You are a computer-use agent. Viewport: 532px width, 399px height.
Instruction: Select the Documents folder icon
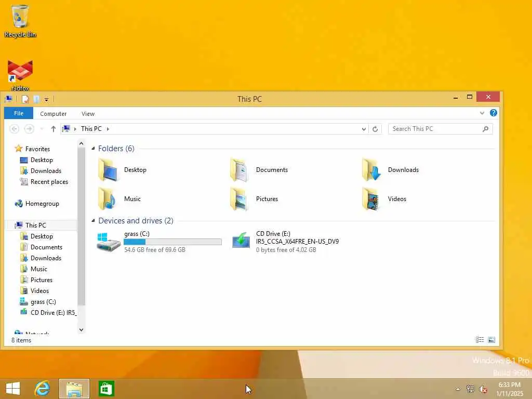pyautogui.click(x=240, y=170)
